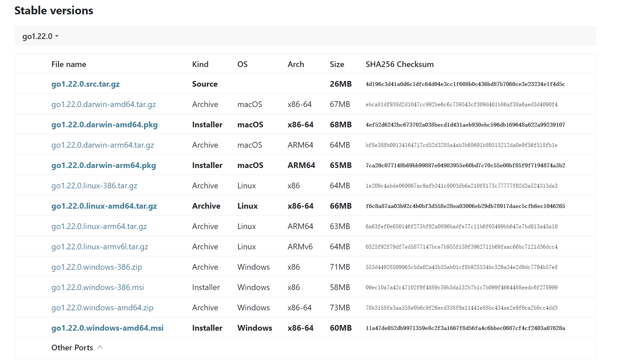Select checksum starting with 1e209c4abde0
The image size is (619, 364).
[x=462, y=186]
